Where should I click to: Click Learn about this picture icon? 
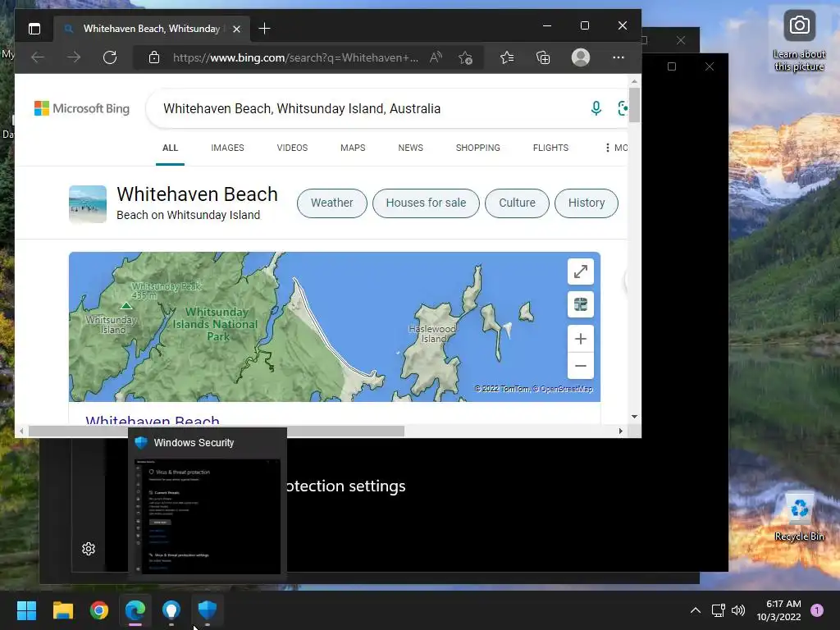click(799, 39)
